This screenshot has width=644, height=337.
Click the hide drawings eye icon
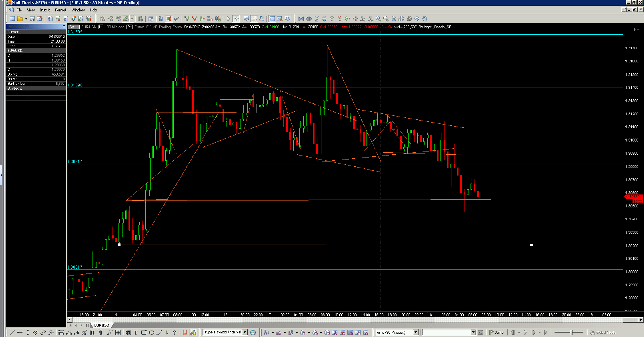pyautogui.click(x=417, y=18)
